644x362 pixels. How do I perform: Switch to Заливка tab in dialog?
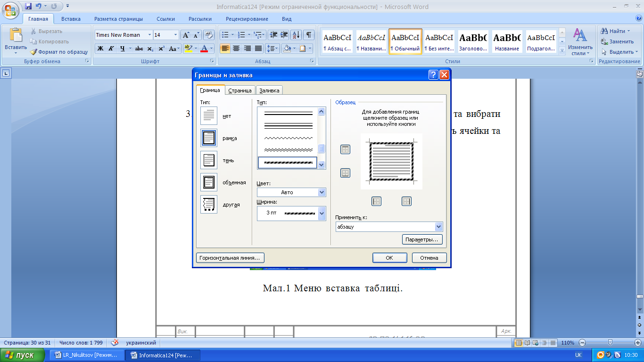tap(269, 90)
